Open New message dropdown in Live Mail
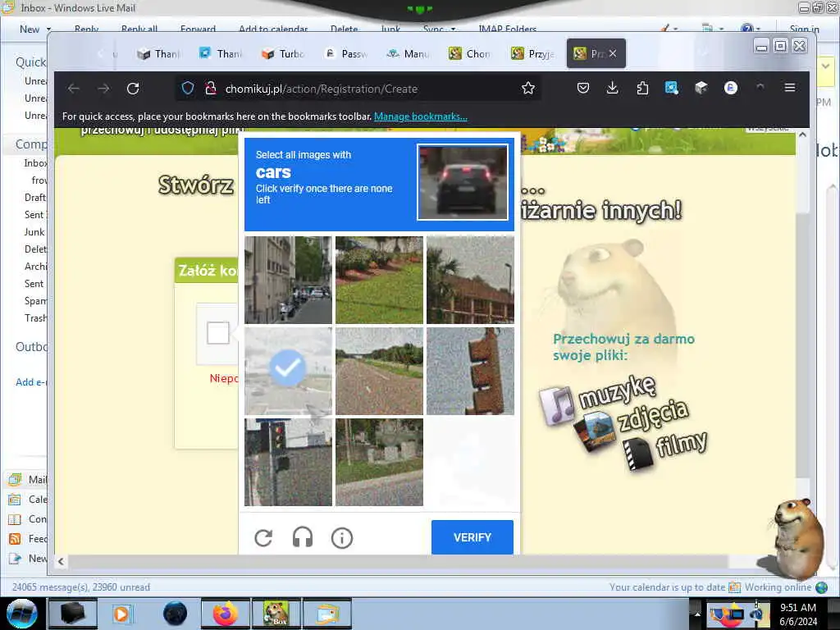The image size is (840, 630). tap(48, 29)
